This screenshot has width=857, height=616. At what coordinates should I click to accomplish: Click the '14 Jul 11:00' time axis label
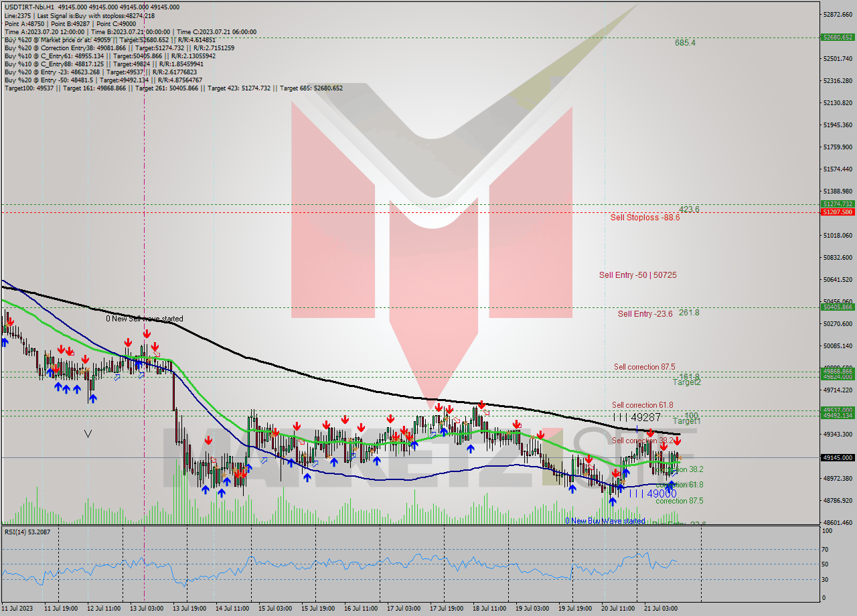(x=232, y=609)
